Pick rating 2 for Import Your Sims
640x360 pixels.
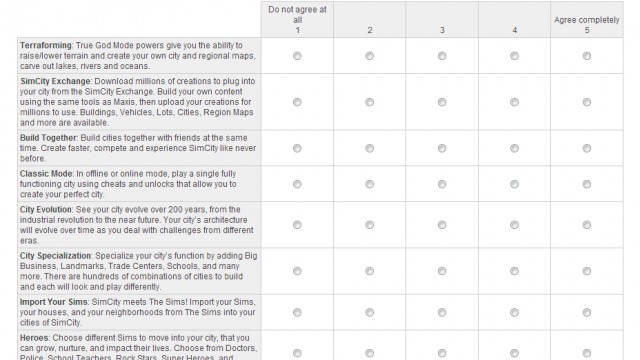(369, 312)
